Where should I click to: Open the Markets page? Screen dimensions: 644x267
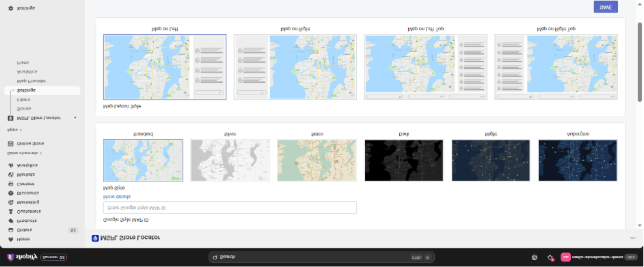(x=25, y=175)
